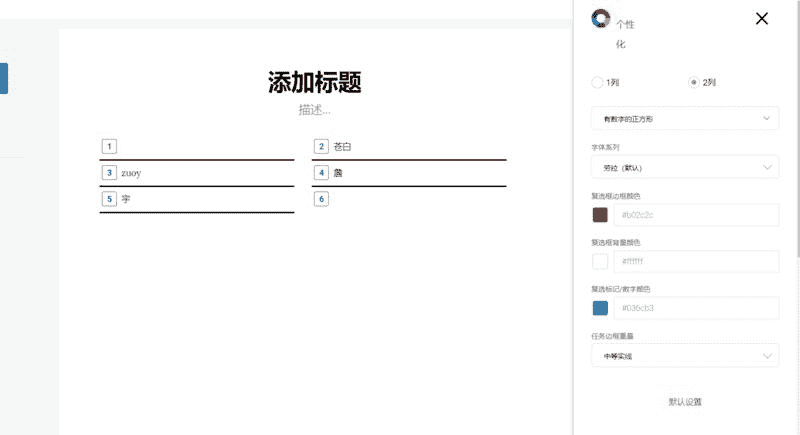
Task: Click the brown checkbox border color swatch
Action: pyautogui.click(x=600, y=215)
